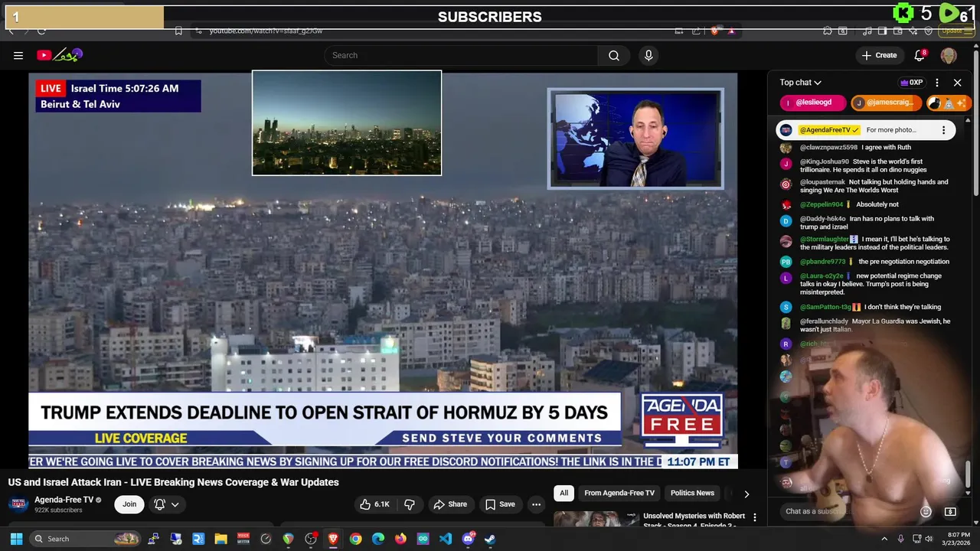Open the Create menu button
Screen dimensions: 980x551
coord(879,55)
